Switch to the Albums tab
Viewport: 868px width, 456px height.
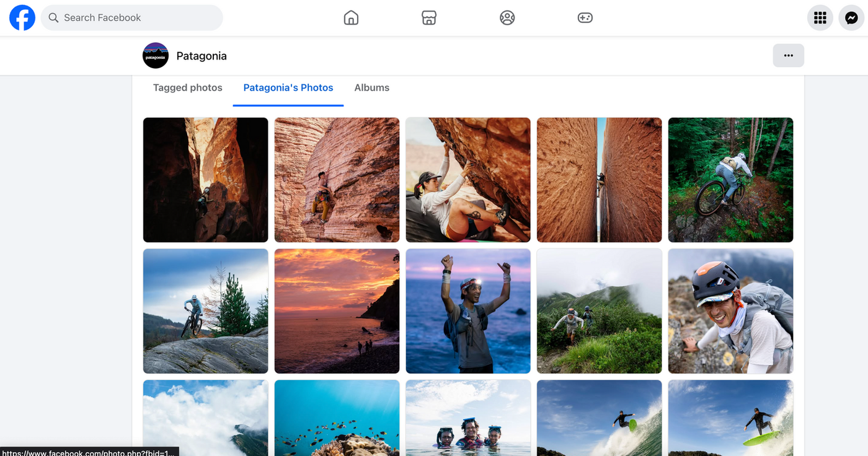[372, 88]
